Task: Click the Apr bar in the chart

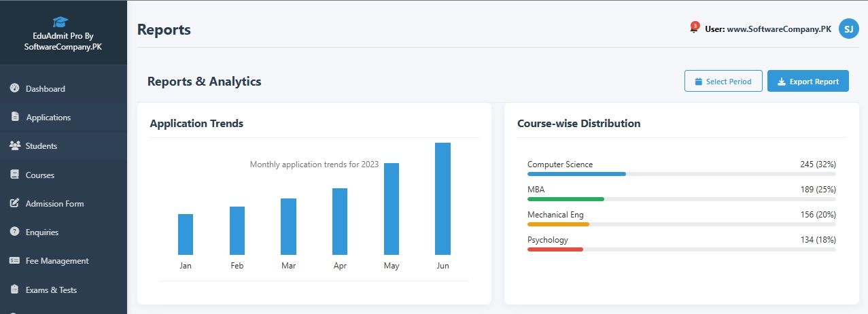Action: click(x=340, y=222)
